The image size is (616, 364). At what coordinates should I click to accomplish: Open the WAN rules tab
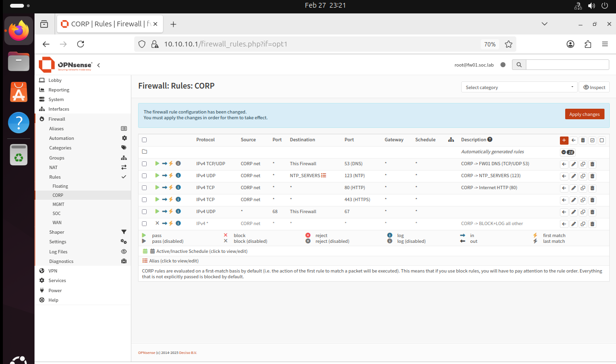[x=57, y=222]
